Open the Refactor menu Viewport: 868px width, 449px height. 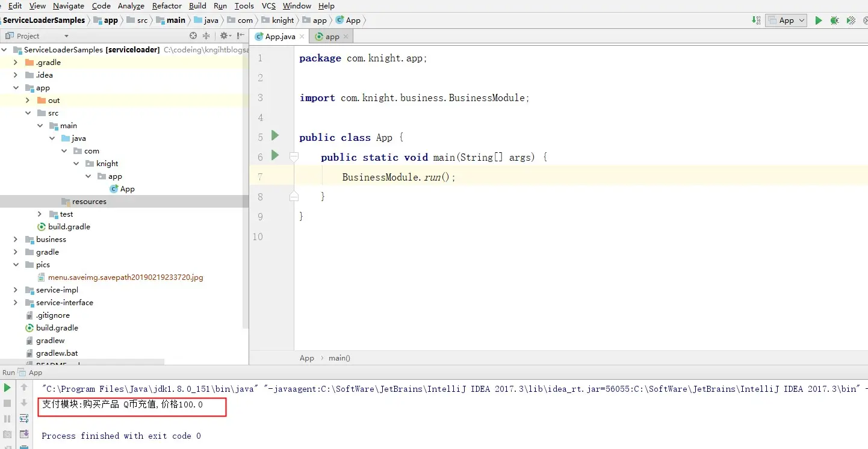[167, 6]
